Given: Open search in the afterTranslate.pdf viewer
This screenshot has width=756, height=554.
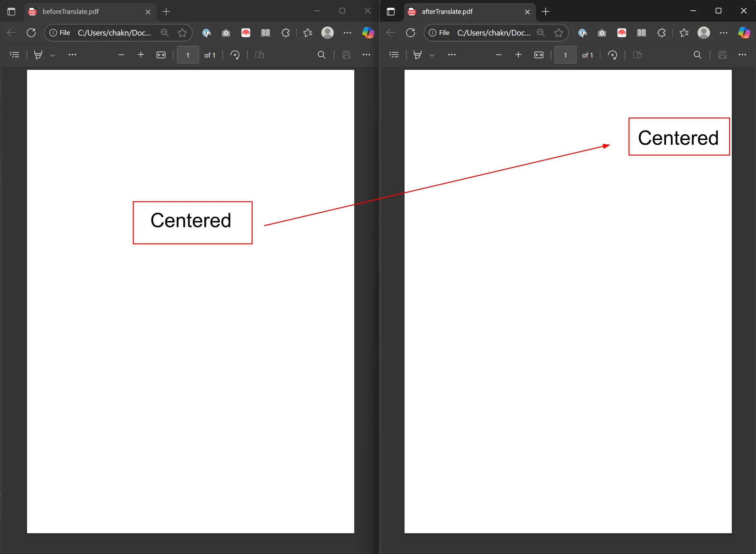Looking at the screenshot, I should click(x=697, y=55).
